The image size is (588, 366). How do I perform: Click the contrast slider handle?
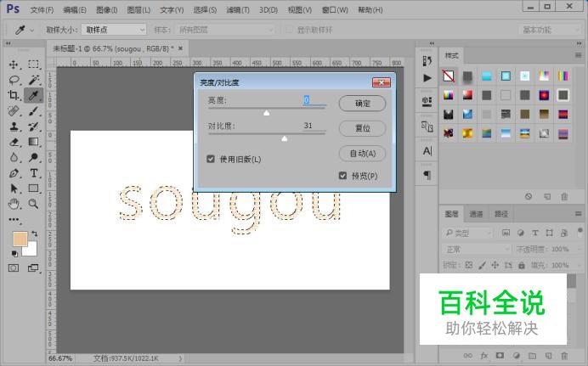[285, 138]
